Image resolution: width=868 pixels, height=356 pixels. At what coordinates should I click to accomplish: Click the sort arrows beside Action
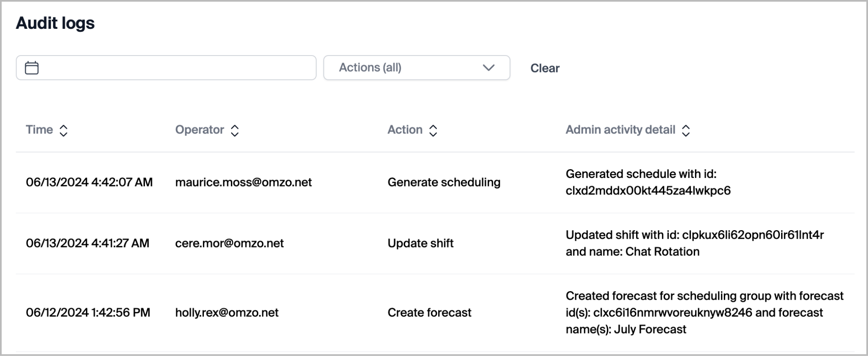pyautogui.click(x=433, y=131)
